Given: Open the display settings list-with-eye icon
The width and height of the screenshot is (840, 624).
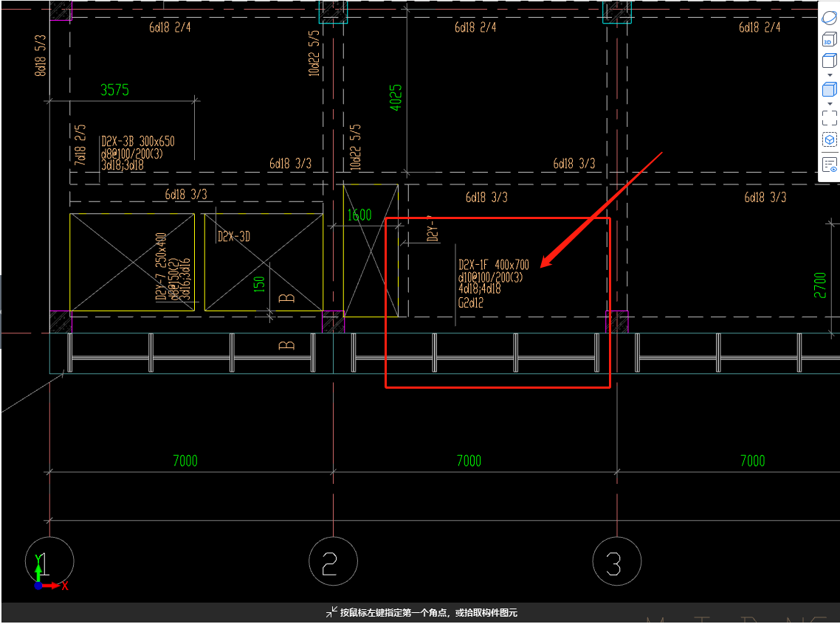Looking at the screenshot, I should pos(829,164).
